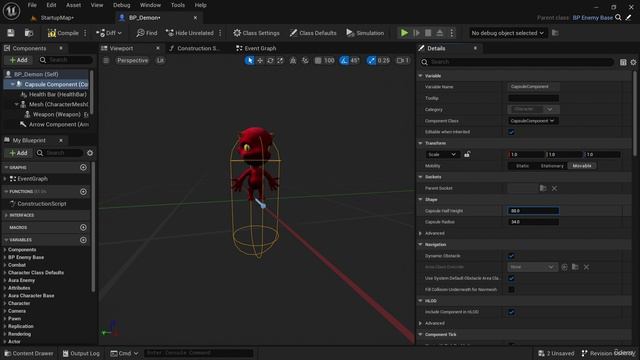
Task: Choose the Rotate tool in viewport
Action: (270, 60)
